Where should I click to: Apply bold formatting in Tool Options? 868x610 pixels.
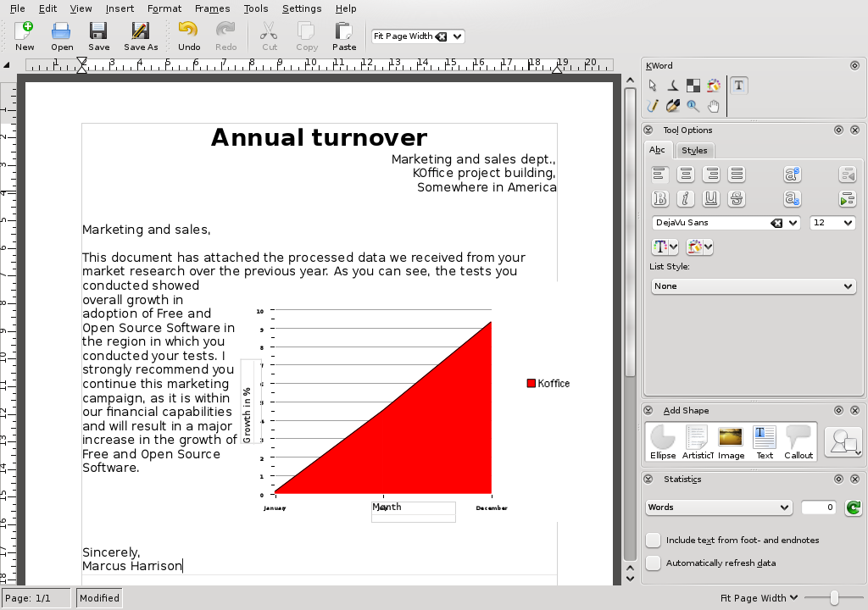click(659, 198)
